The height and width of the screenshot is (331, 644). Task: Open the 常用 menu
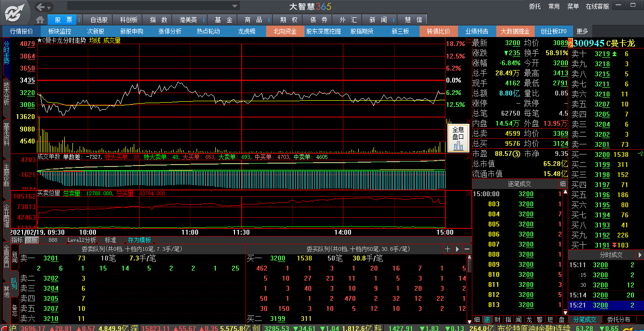tap(554, 6)
